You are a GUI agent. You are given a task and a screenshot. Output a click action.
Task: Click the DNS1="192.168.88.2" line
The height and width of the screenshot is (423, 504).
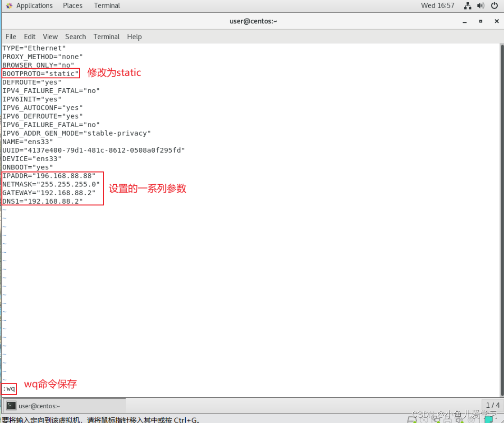pyautogui.click(x=42, y=201)
